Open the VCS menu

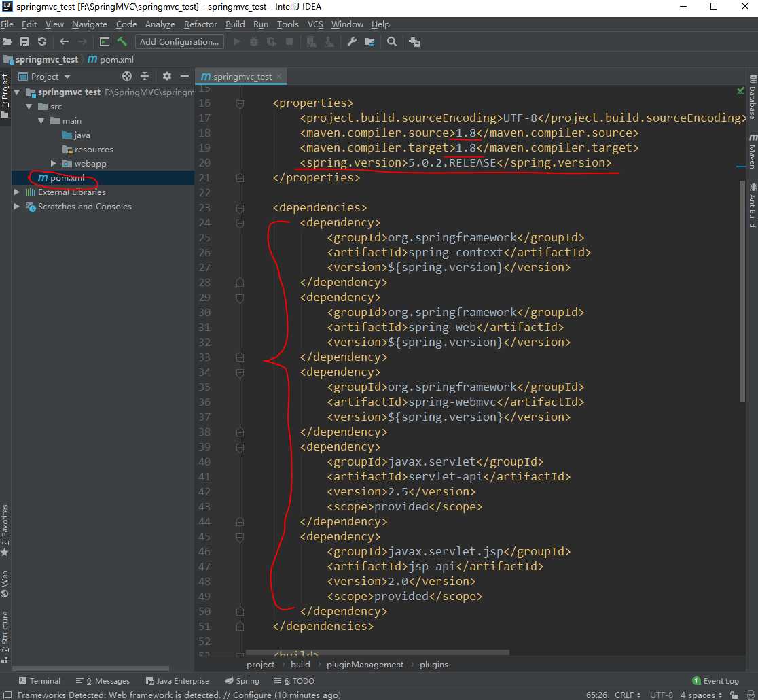coord(315,24)
